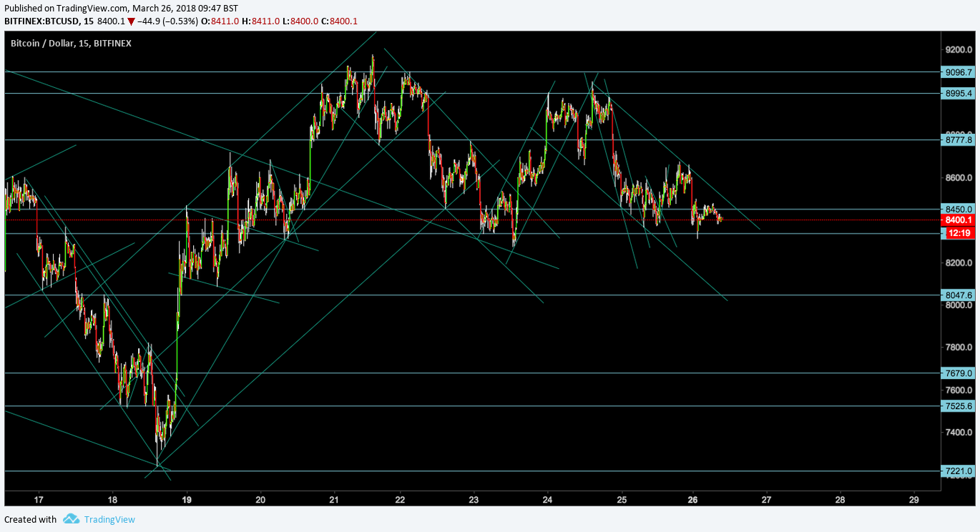
Task: Click the 8600.0 price axis tick
Action: tap(959, 177)
